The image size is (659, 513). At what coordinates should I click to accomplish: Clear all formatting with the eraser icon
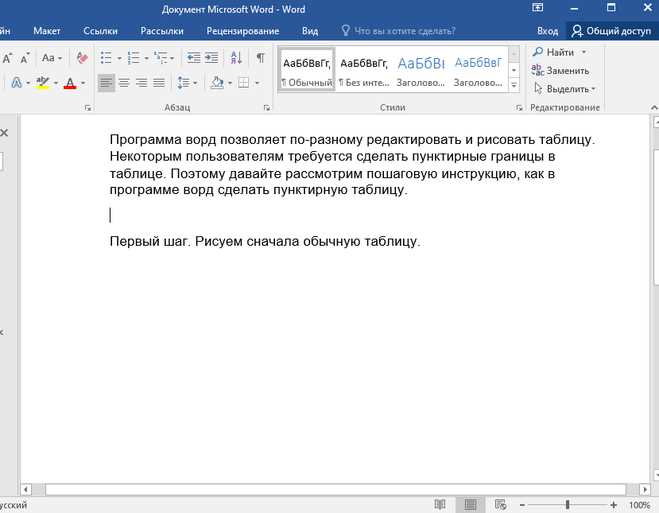tap(82, 58)
